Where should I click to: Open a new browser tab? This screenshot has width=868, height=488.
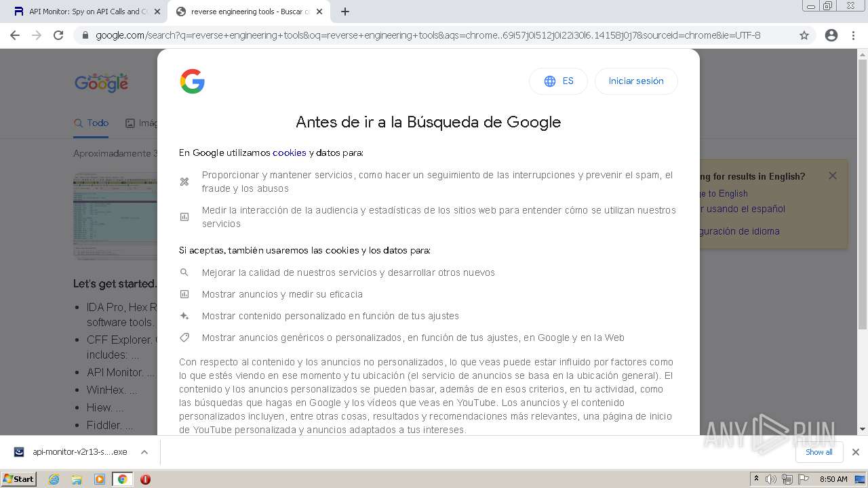(x=345, y=12)
